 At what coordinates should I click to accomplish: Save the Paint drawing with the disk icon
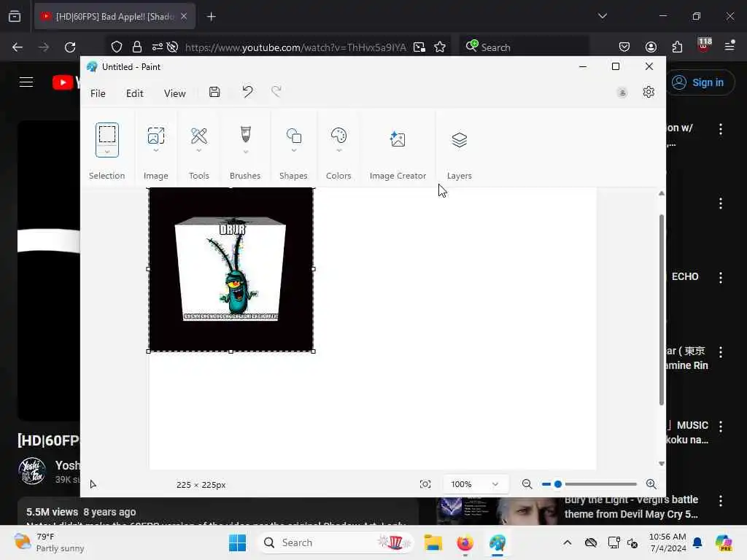tap(214, 92)
